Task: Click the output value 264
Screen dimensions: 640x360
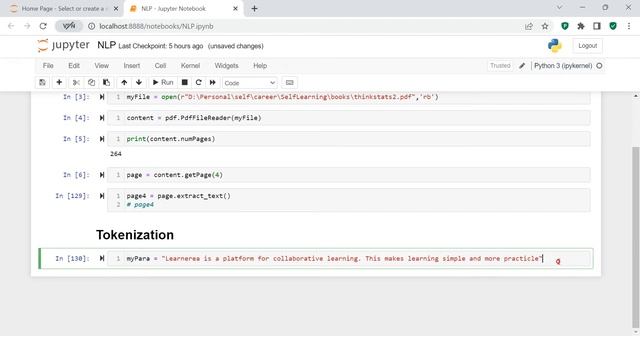Action: click(116, 154)
